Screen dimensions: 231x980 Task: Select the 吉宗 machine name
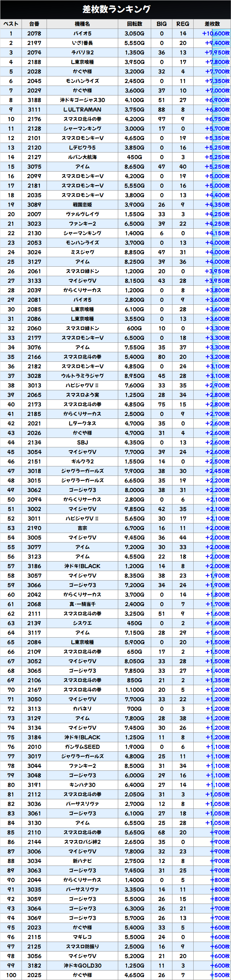coord(82,528)
